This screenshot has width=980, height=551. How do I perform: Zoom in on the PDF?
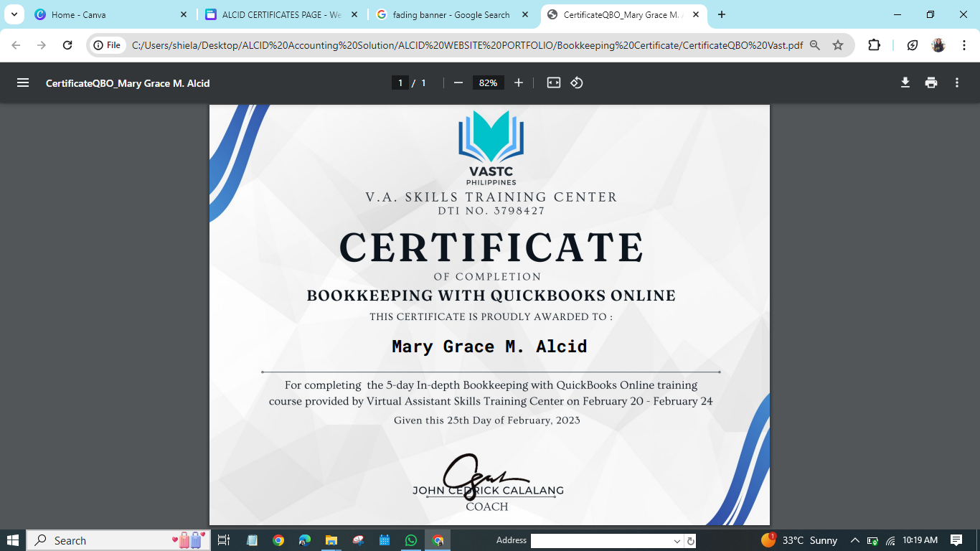519,83
